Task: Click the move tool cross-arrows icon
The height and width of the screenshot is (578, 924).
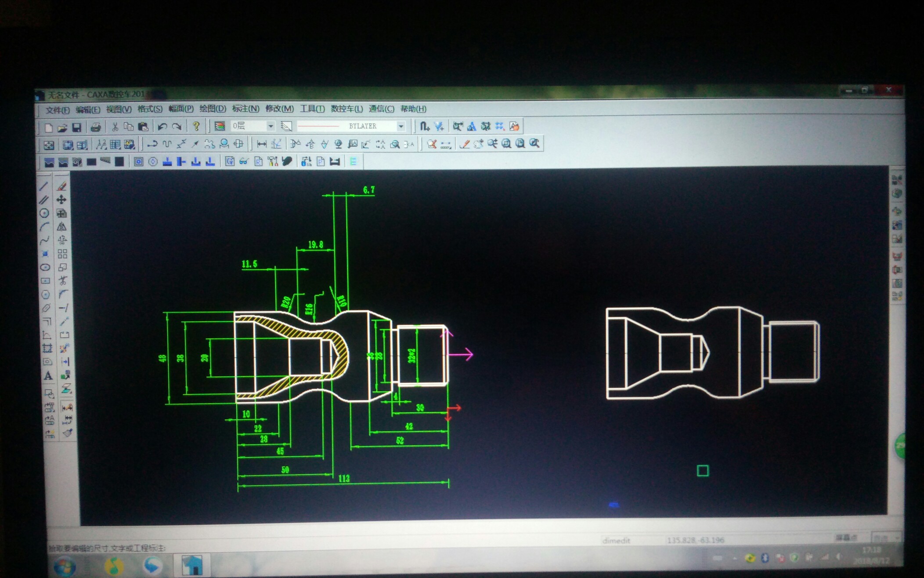Action: (x=61, y=200)
